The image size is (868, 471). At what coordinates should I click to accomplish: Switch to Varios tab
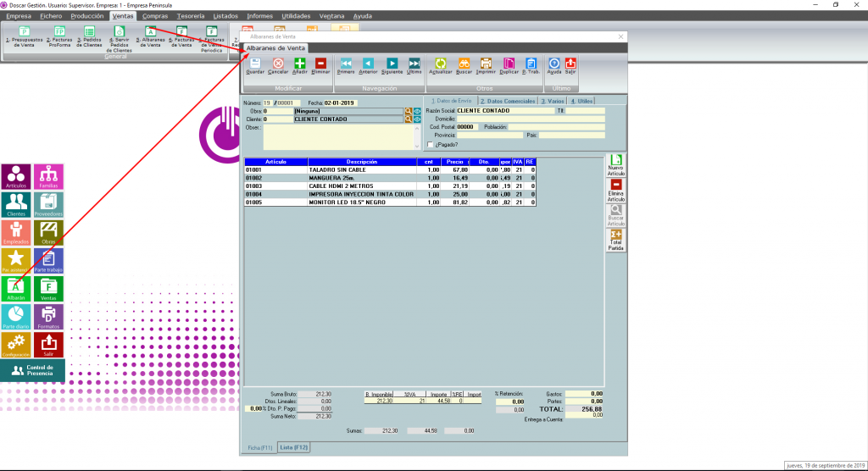[553, 102]
